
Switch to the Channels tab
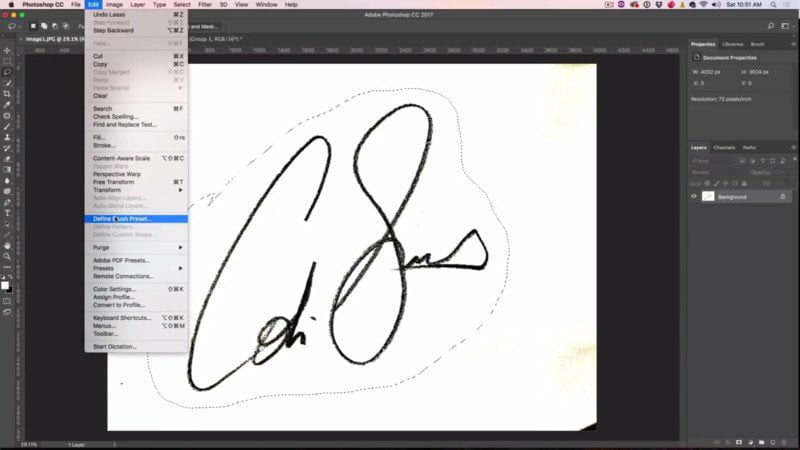[x=724, y=147]
